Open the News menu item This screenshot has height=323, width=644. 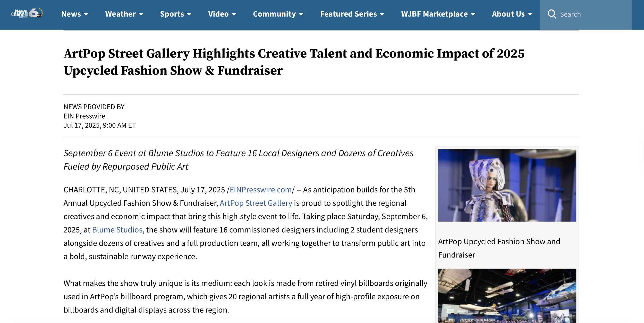click(71, 14)
